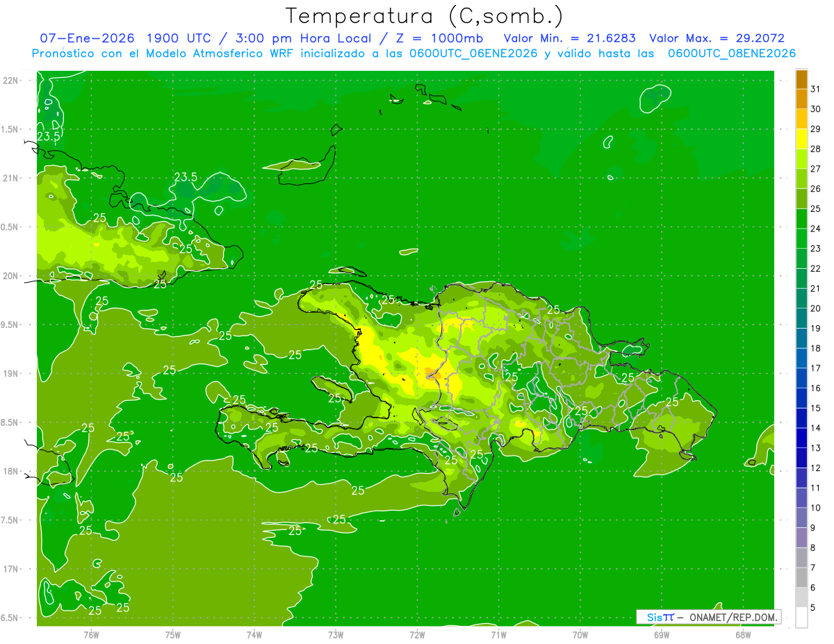The width and height of the screenshot is (834, 644).
Task: Click the "24" colorbar label
Action: pyautogui.click(x=815, y=229)
